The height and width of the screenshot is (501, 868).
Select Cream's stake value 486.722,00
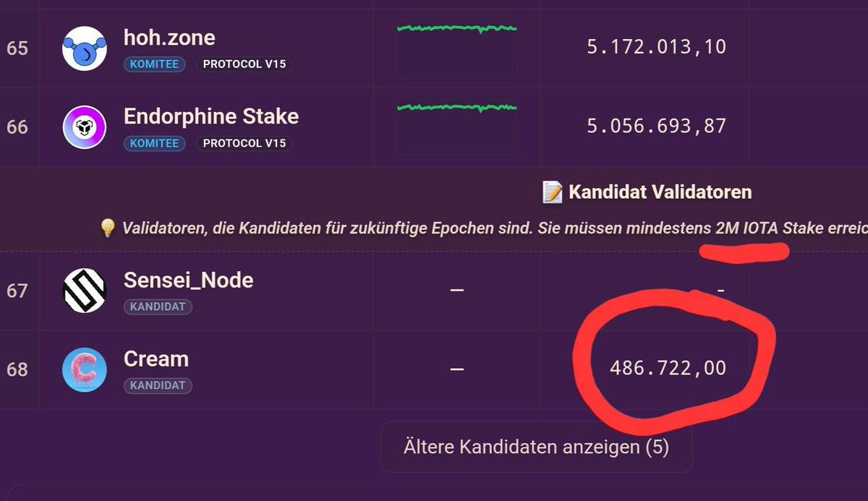[668, 368]
